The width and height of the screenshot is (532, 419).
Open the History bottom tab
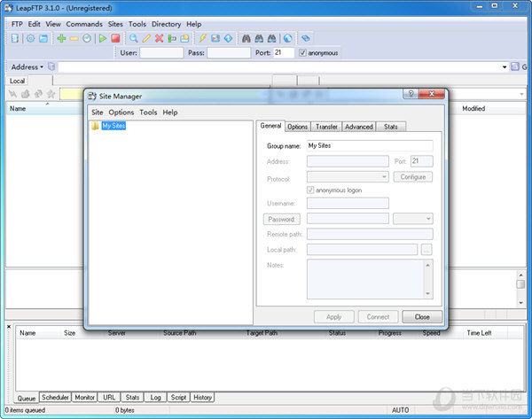pos(202,397)
